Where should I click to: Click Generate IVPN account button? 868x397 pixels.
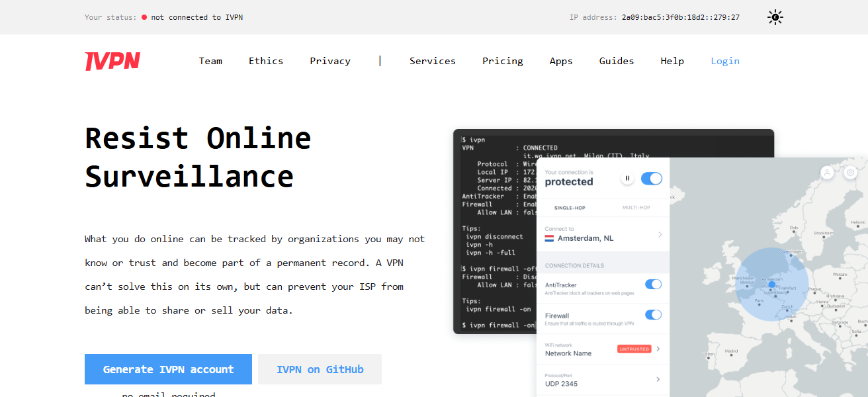[x=168, y=369]
